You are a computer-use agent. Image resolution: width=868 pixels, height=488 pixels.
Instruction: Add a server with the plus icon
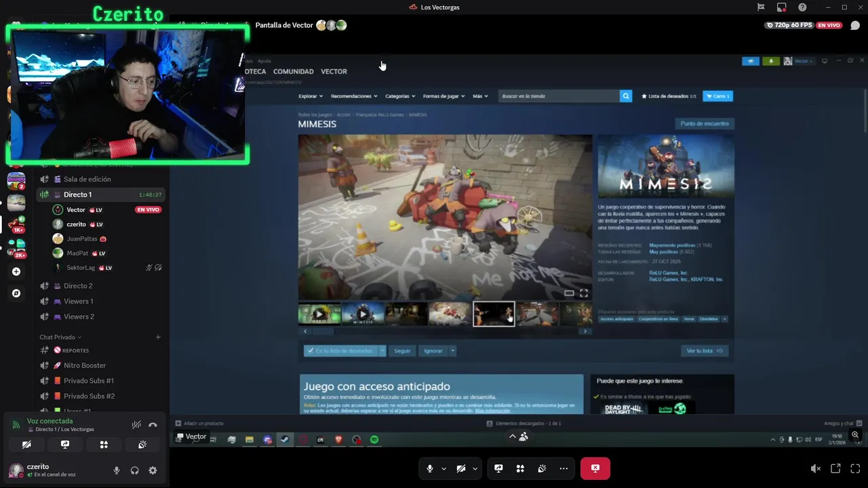tap(16, 272)
